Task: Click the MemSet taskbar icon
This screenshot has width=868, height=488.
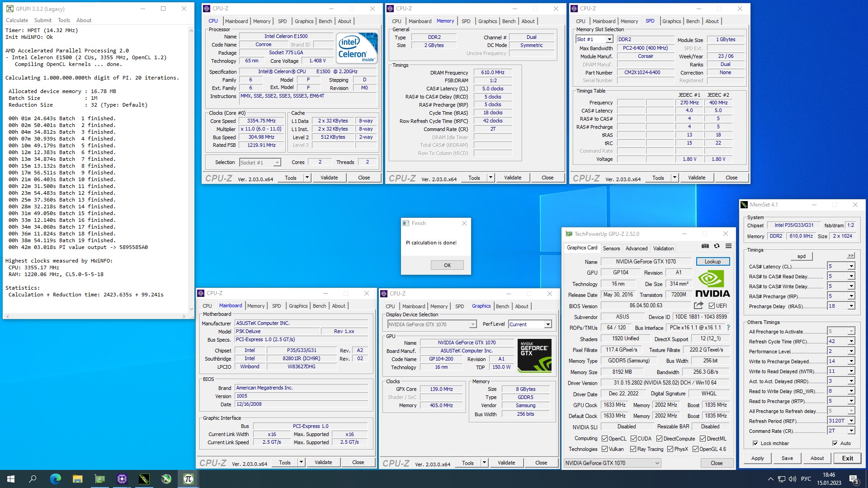Action: click(x=144, y=479)
